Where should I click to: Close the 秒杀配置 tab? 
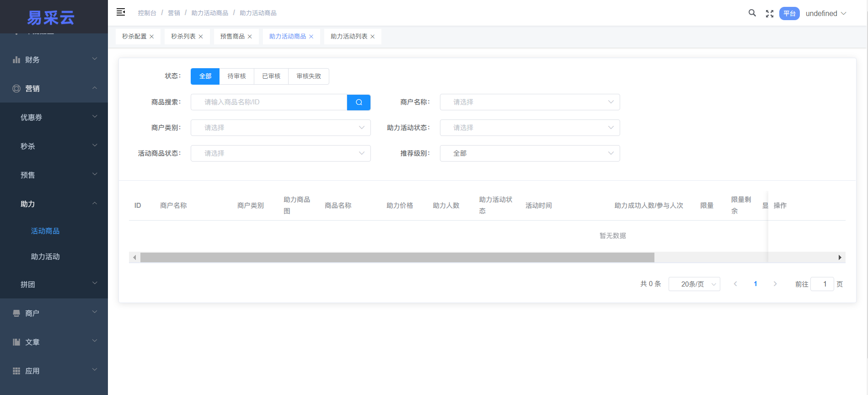point(152,37)
